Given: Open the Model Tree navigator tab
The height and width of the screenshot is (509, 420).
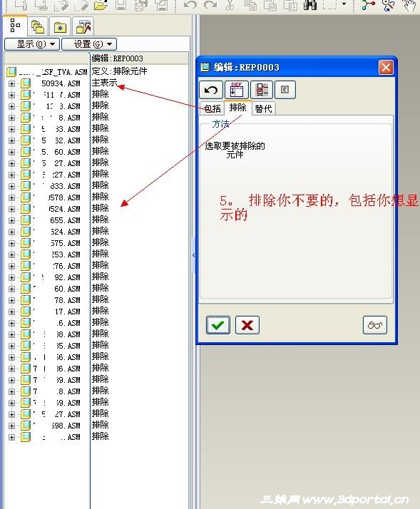Looking at the screenshot, I should click(15, 26).
